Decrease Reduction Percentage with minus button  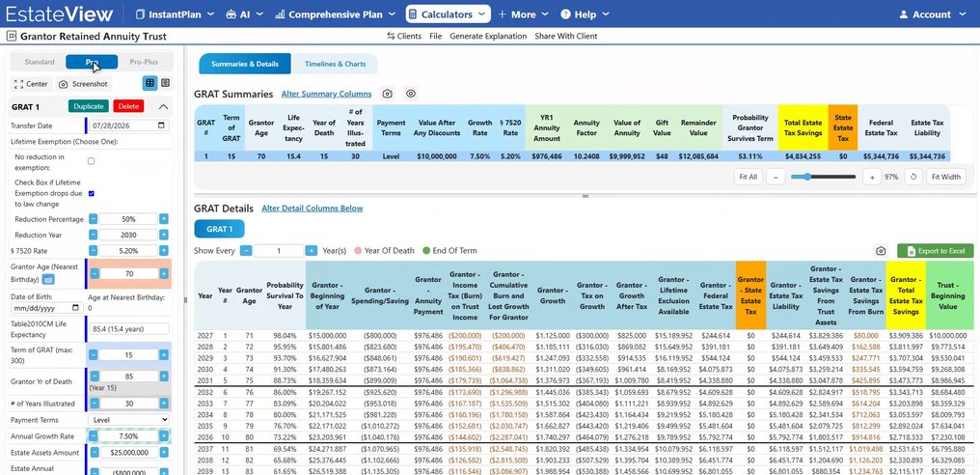[x=93, y=219]
